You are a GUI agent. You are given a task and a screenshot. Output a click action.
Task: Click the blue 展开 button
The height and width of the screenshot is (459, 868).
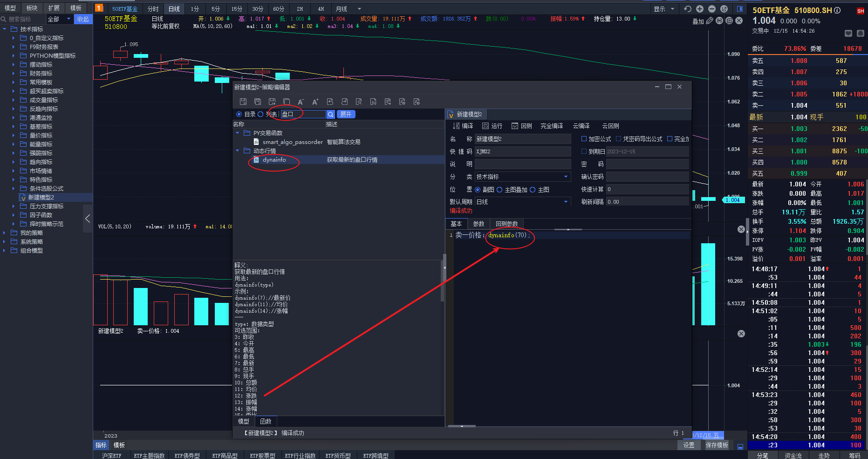(x=346, y=114)
